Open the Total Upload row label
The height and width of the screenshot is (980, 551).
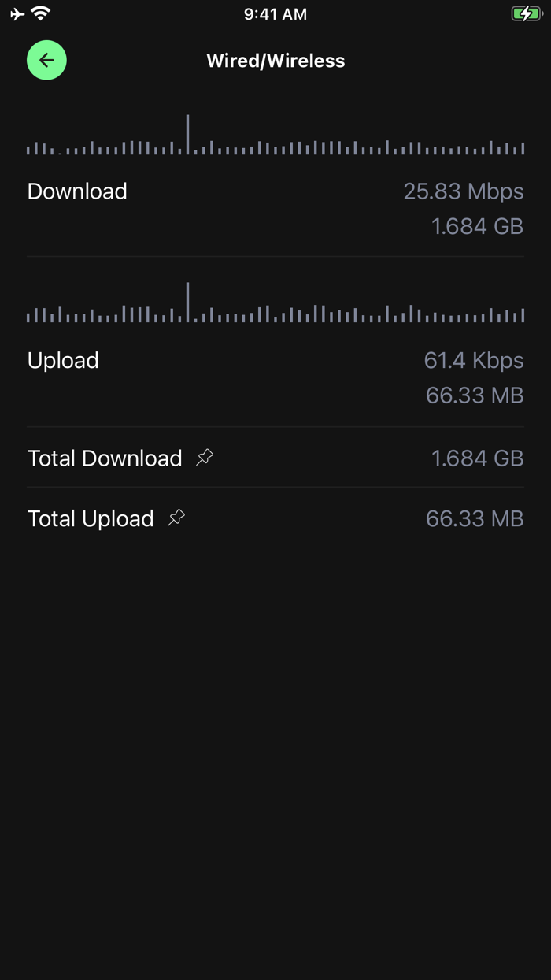pos(91,518)
